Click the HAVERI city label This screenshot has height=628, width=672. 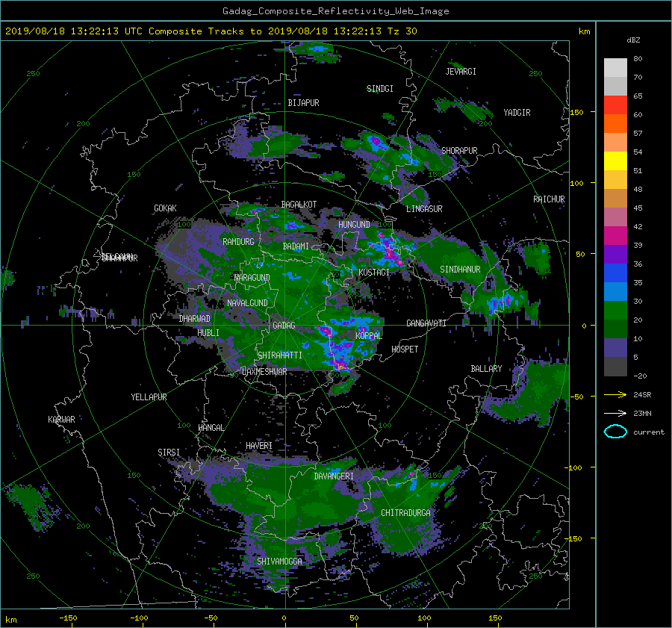tap(259, 446)
